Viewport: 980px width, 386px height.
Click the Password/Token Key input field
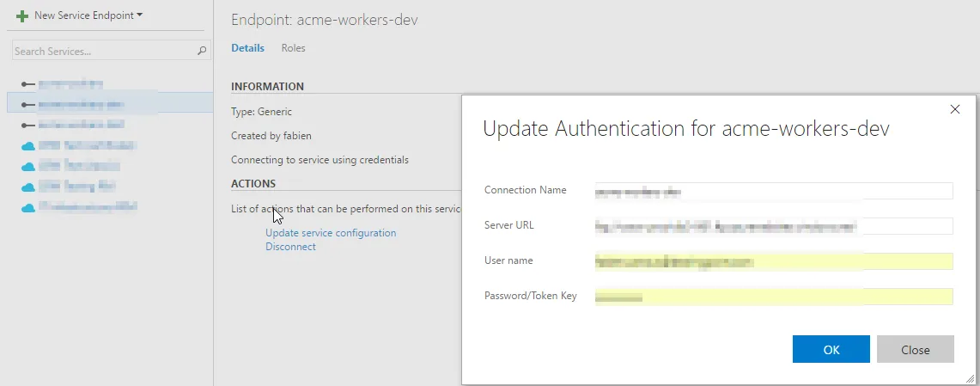pyautogui.click(x=774, y=296)
